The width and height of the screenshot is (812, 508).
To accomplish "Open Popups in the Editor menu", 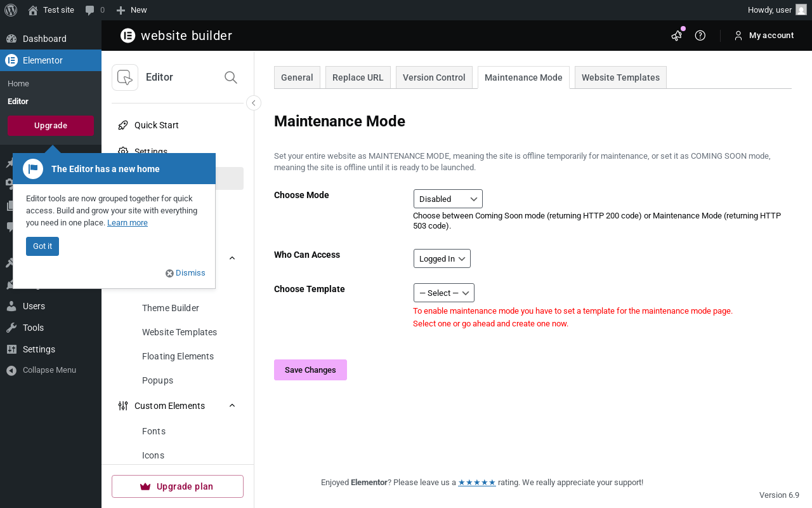I will 157,380.
